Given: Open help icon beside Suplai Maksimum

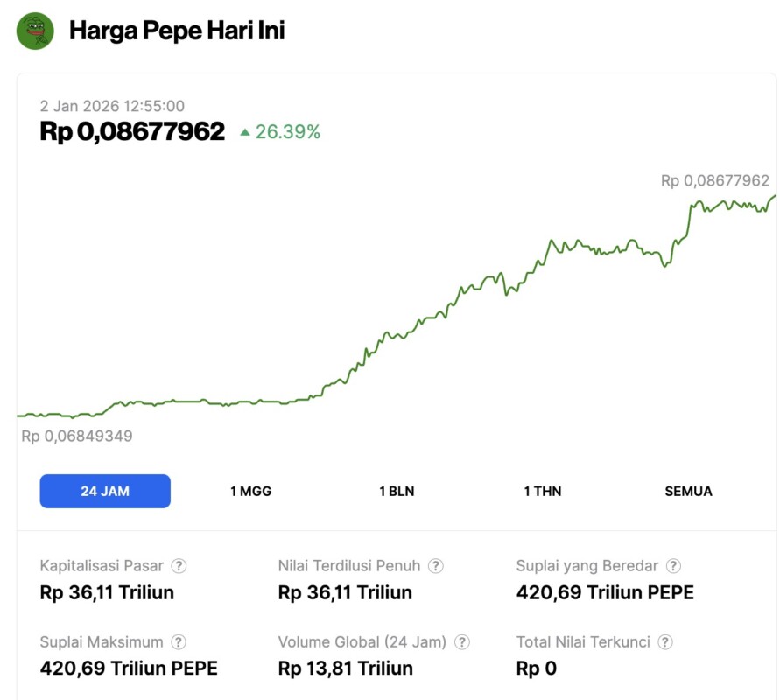Looking at the screenshot, I should coord(179,642).
